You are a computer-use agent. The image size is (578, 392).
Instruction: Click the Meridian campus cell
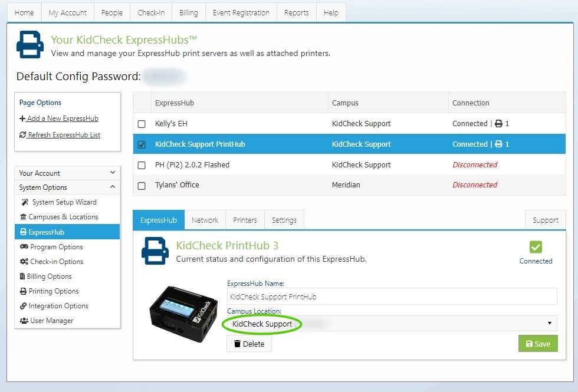[x=346, y=185]
